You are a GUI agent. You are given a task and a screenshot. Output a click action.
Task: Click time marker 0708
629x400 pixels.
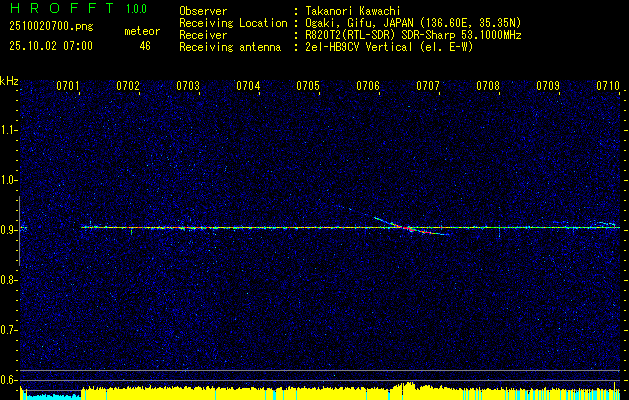click(x=488, y=85)
